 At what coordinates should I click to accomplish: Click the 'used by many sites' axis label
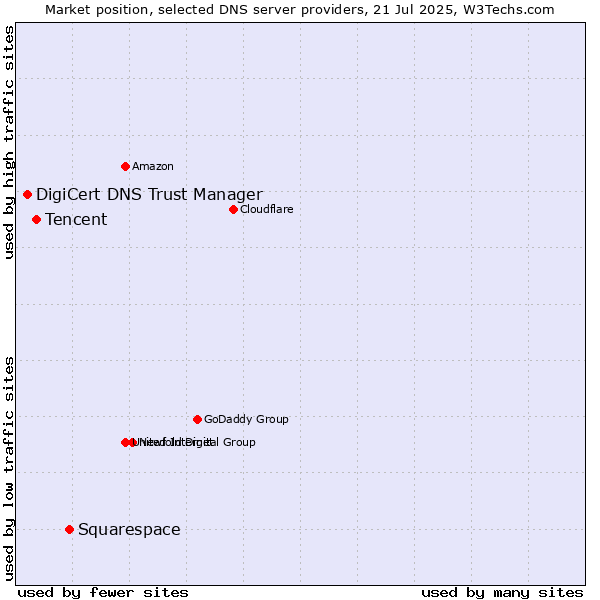(502, 593)
